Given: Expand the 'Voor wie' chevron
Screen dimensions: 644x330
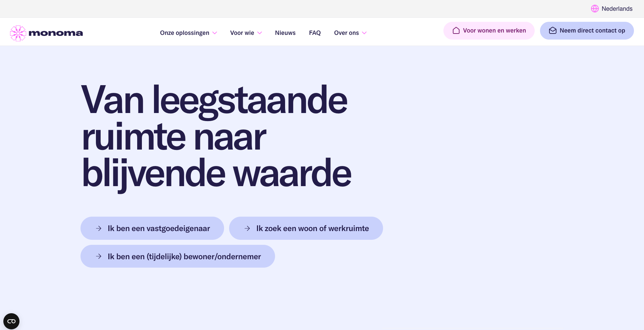Looking at the screenshot, I should tap(260, 33).
